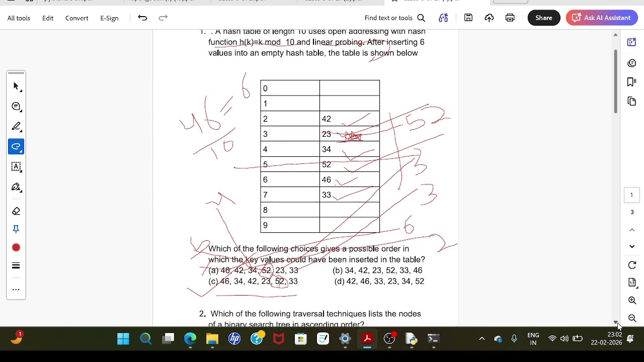Click table cell value 42
Screen dimensions: 644x362
327,119
